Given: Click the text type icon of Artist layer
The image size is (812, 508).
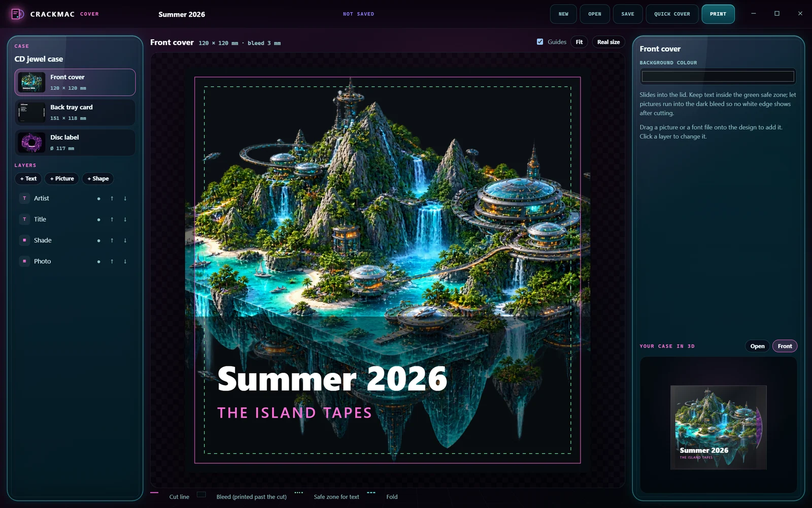Looking at the screenshot, I should (x=24, y=198).
